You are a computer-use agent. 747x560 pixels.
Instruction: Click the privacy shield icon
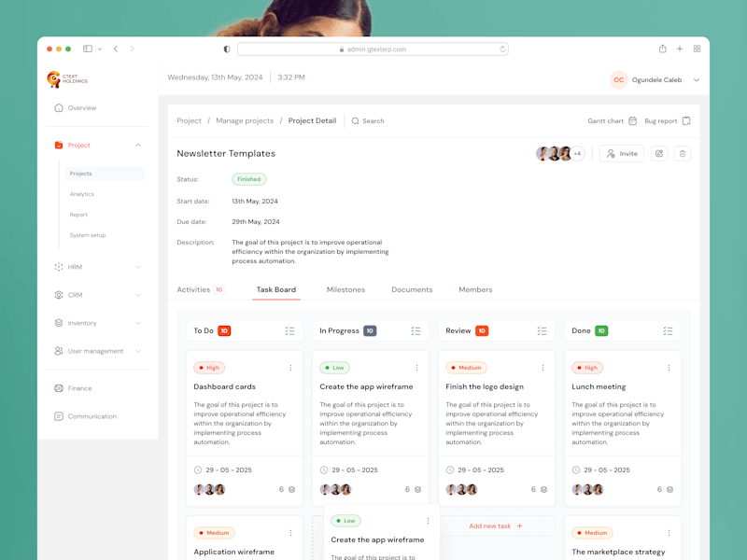(x=227, y=49)
